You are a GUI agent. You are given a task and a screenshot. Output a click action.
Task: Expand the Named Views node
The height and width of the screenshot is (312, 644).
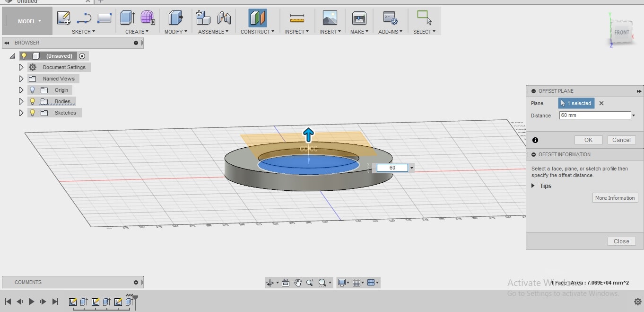click(21, 79)
